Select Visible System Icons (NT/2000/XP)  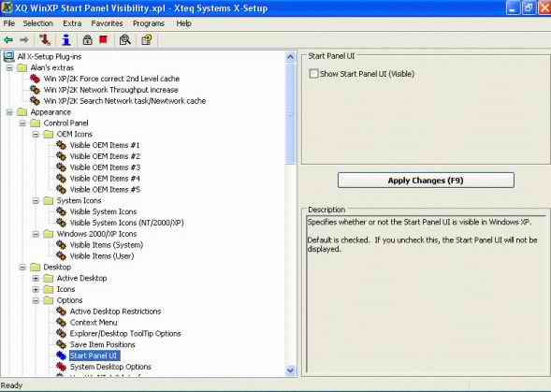[126, 223]
